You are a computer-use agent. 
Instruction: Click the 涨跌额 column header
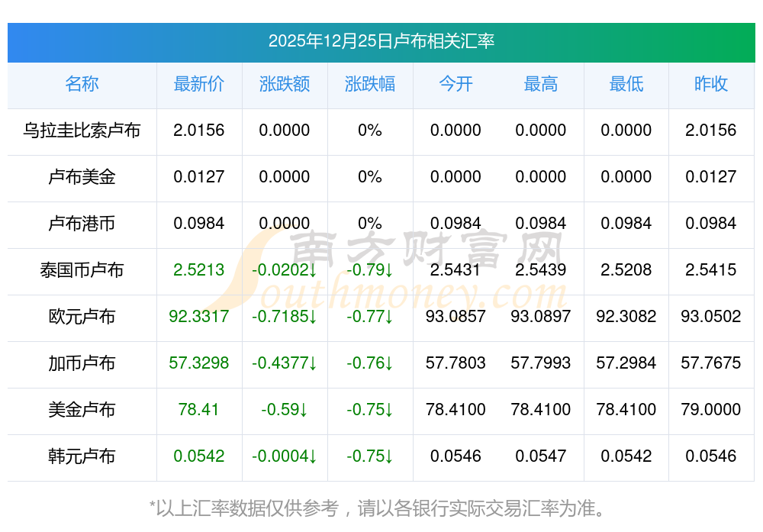coord(284,84)
